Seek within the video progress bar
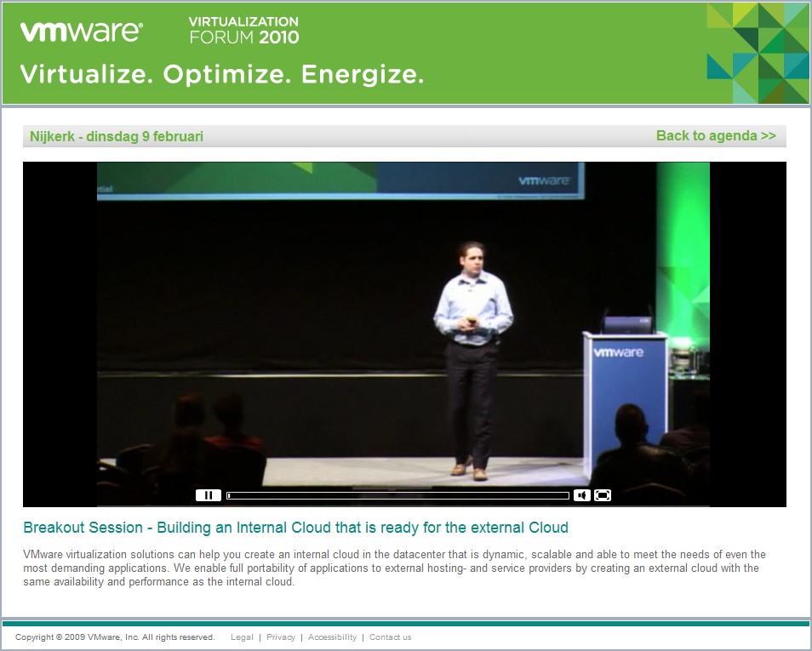 397,495
